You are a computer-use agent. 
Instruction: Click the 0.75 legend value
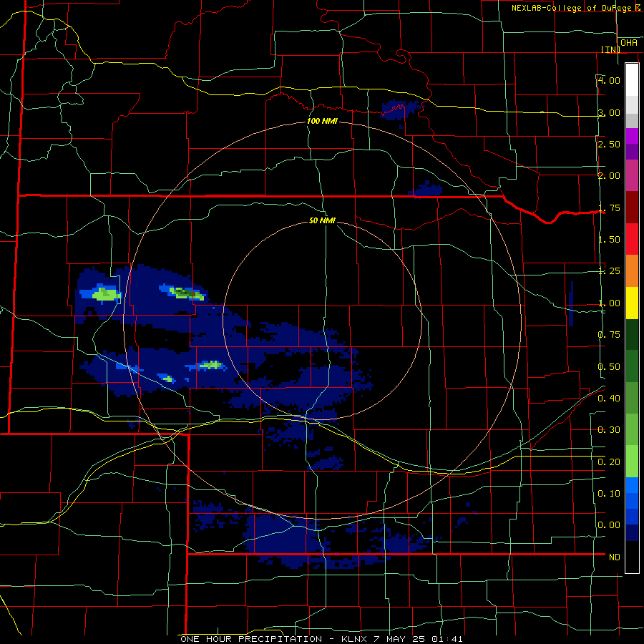pos(609,335)
